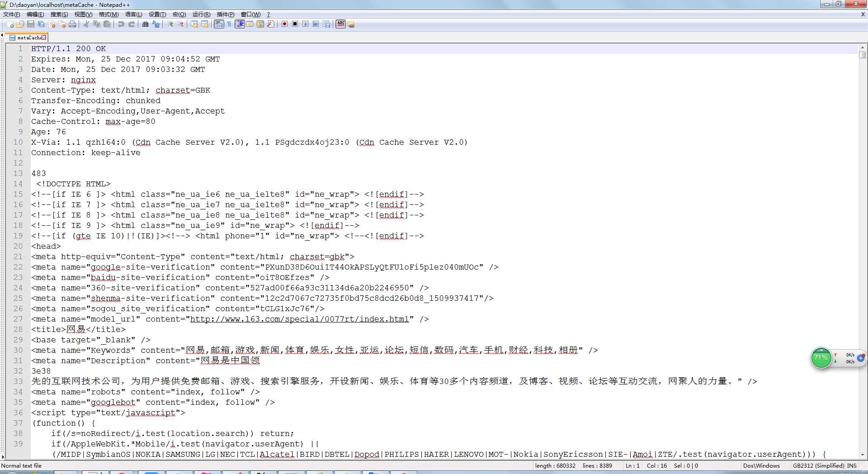Play back the recorded macro
Viewport: 868px width, 474px height.
click(x=305, y=24)
